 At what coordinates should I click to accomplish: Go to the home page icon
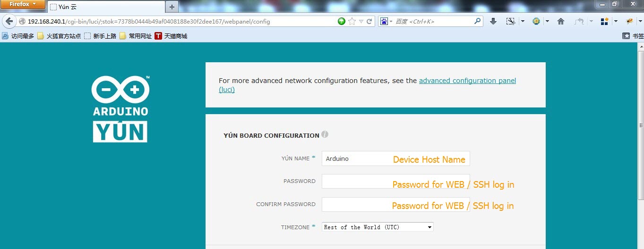pyautogui.click(x=561, y=21)
